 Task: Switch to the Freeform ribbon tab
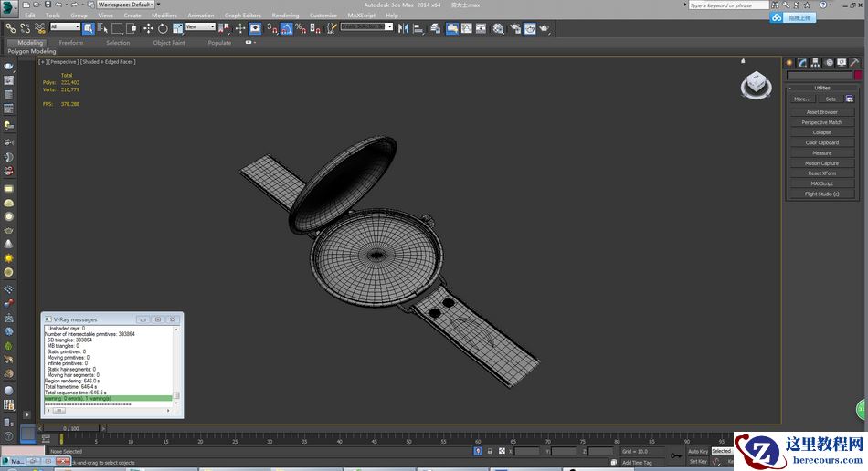tap(70, 43)
